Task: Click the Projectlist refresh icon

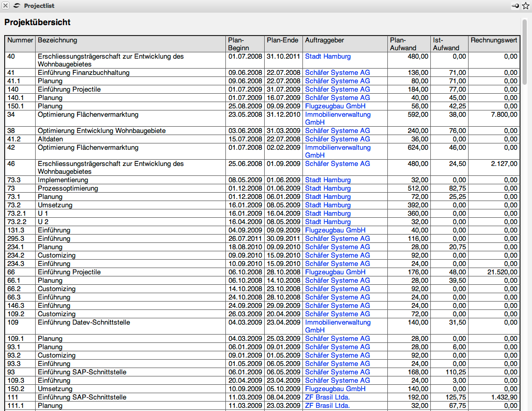Action: (x=17, y=6)
